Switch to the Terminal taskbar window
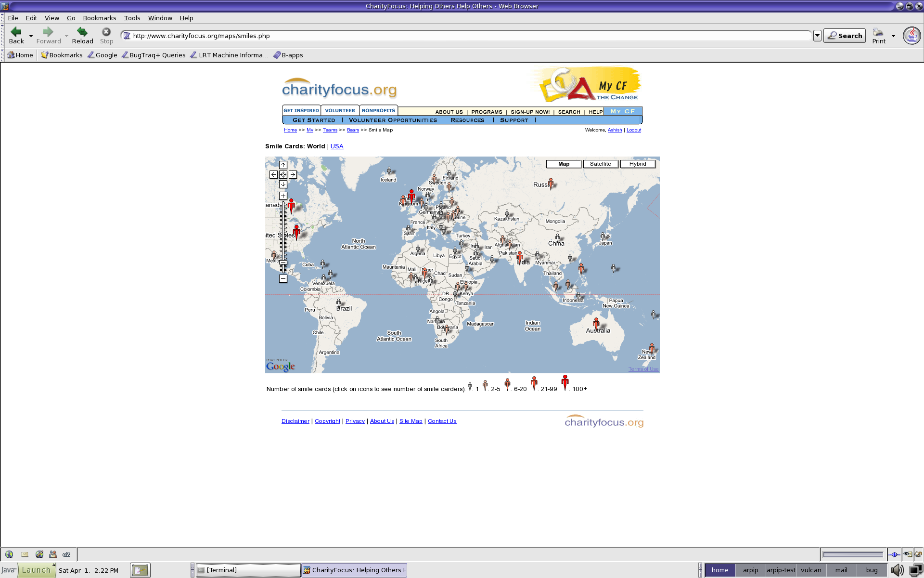Screen dimensions: 924x578 tap(248, 570)
